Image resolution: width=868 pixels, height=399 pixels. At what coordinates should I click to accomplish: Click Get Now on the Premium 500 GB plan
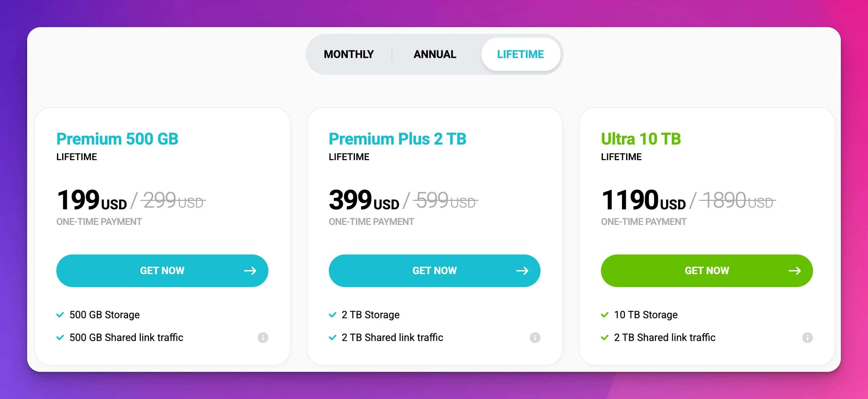[162, 270]
